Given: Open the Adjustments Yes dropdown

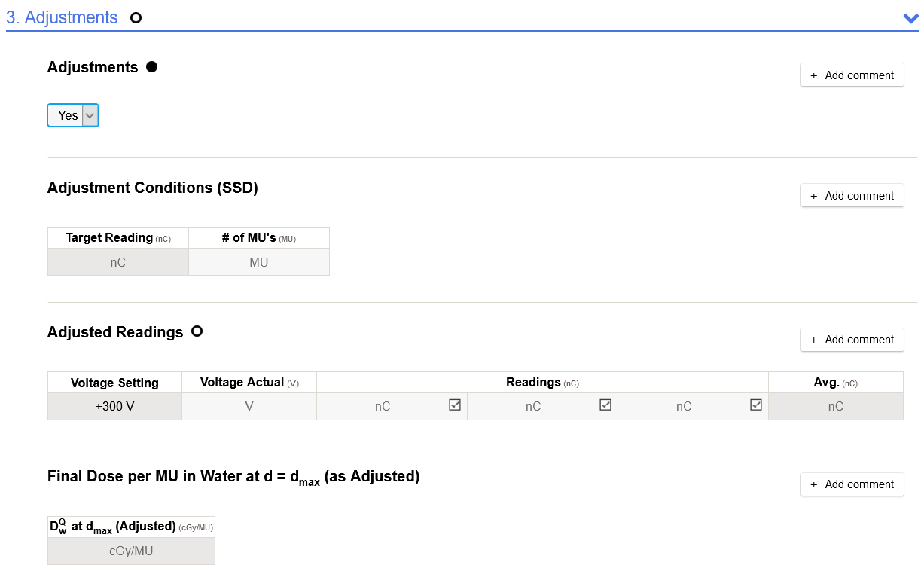Looking at the screenshot, I should tap(73, 115).
